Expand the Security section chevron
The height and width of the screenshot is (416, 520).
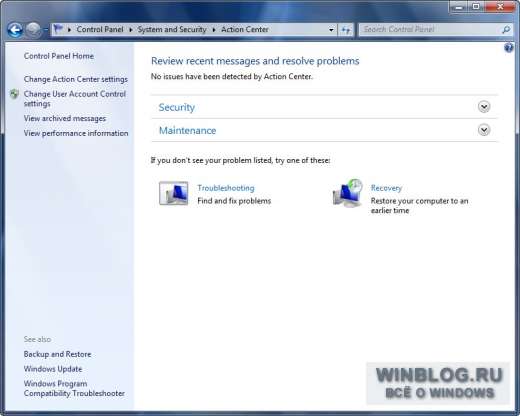pos(484,107)
